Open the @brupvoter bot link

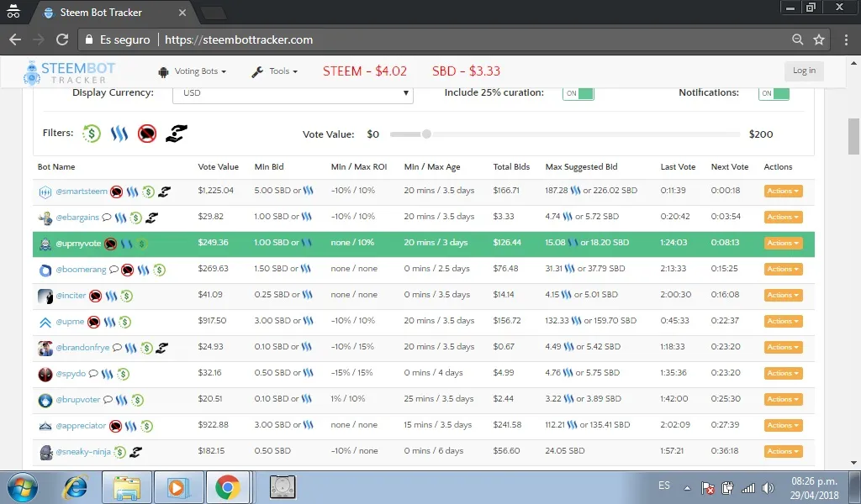(x=78, y=400)
